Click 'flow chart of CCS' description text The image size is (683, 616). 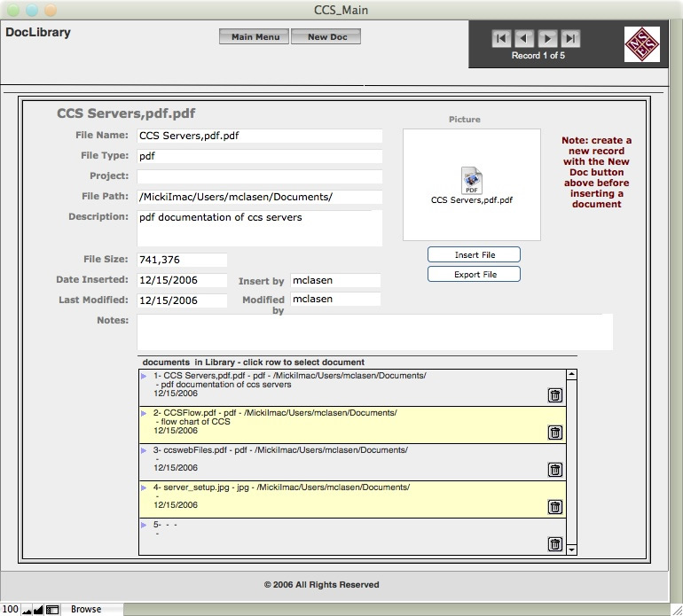(195, 422)
